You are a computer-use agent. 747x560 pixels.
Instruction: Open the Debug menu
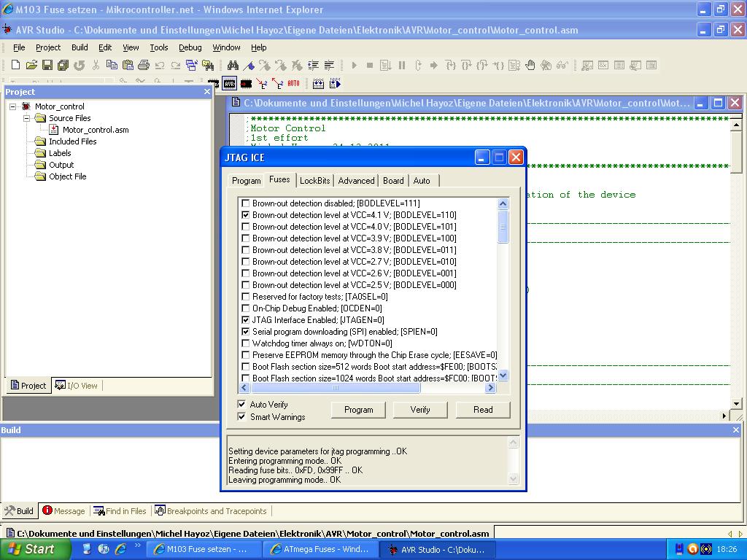(x=190, y=47)
